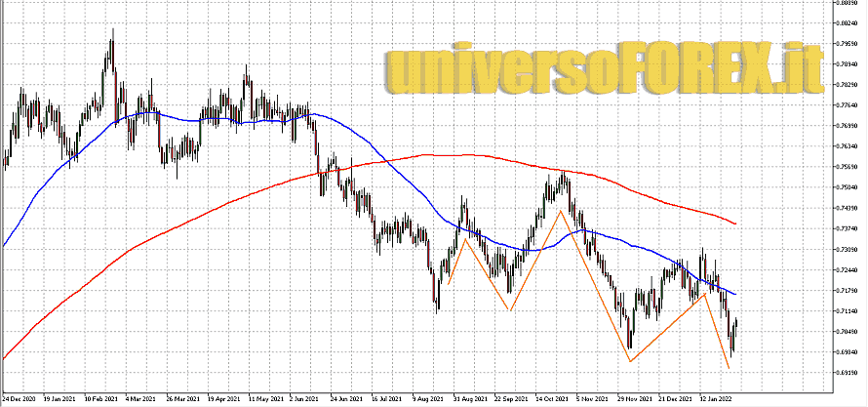Click the 0.80240 price level label

(847, 22)
